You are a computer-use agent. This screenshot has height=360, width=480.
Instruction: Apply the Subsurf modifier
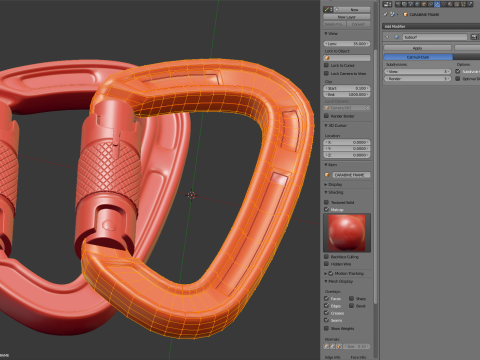417,48
